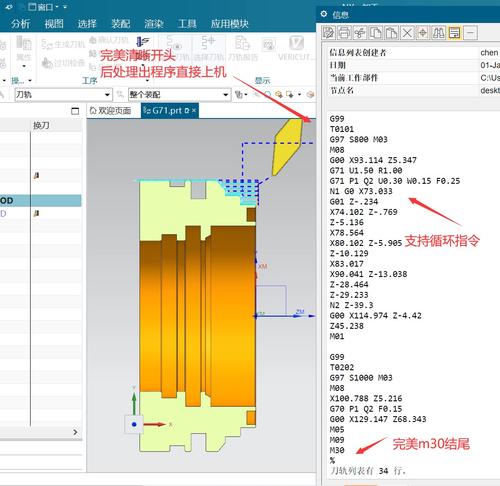Image resolution: width=500 pixels, height=486 pixels.
Task: Click the X90.041 Z-13.038 line
Action: (368, 274)
